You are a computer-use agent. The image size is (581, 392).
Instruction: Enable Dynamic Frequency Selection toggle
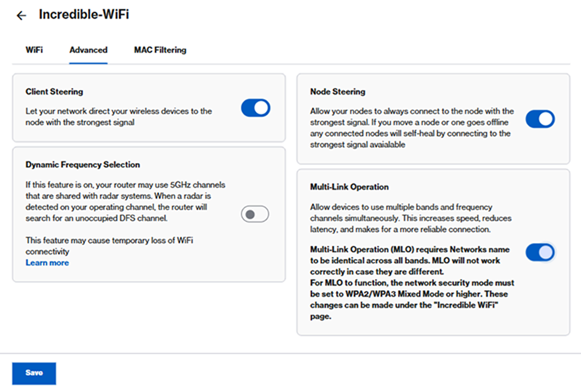255,214
